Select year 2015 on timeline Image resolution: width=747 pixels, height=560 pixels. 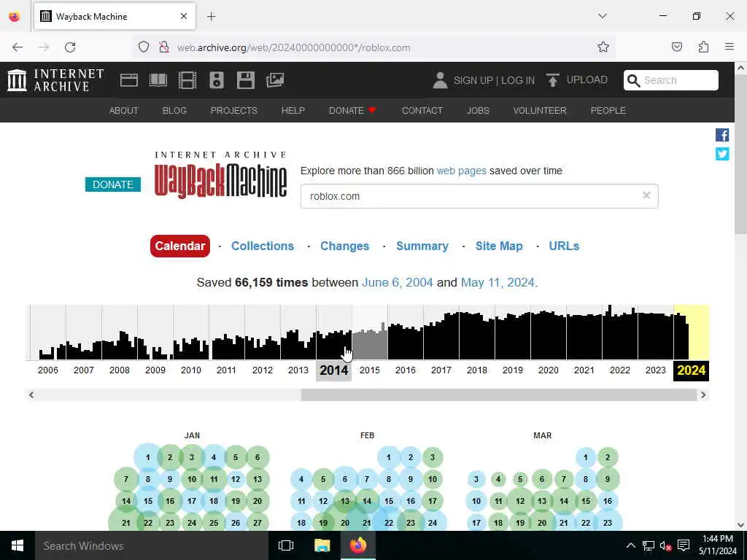pyautogui.click(x=370, y=370)
